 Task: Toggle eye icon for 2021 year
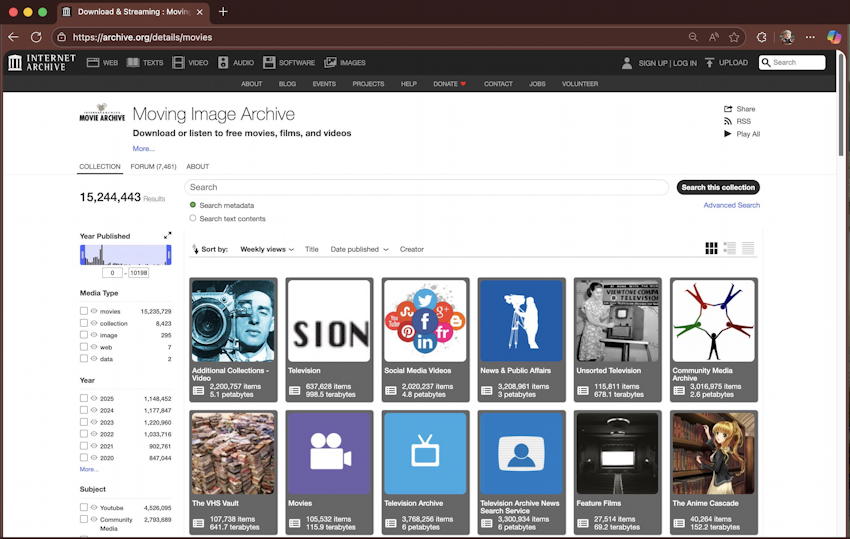pos(94,446)
